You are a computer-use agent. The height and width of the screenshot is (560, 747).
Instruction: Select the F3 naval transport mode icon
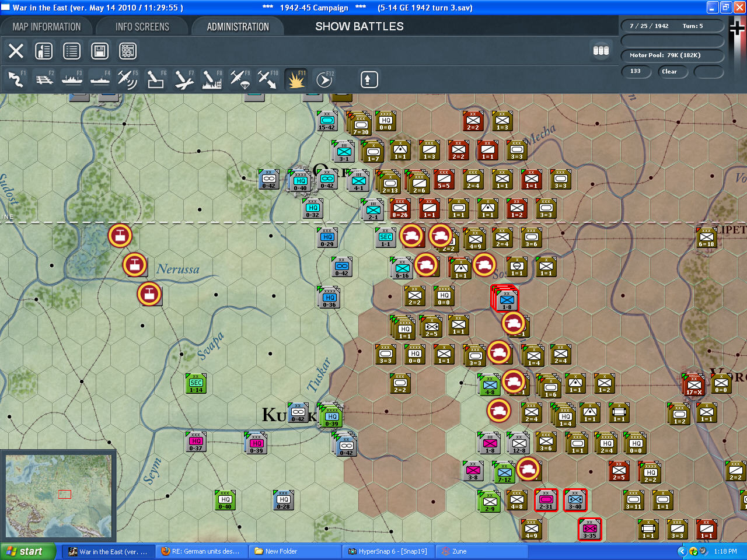pos(72,79)
